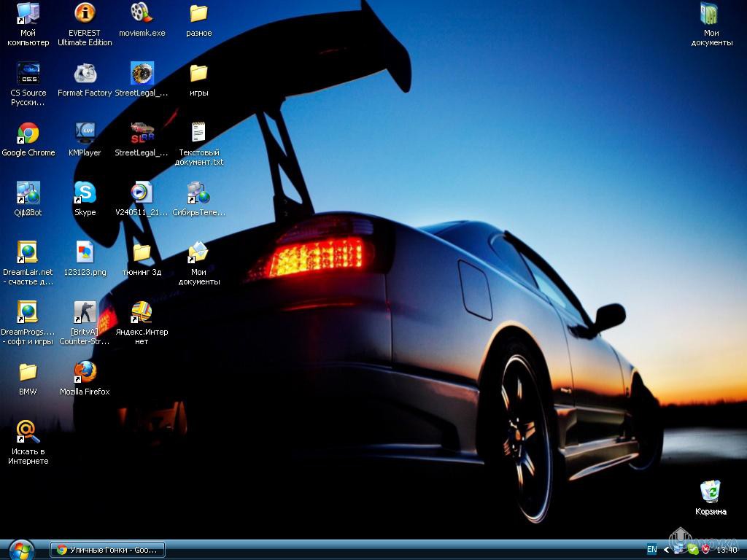This screenshot has height=560, width=747.
Task: Select the Текстовый документ.txt file
Action: point(198,134)
